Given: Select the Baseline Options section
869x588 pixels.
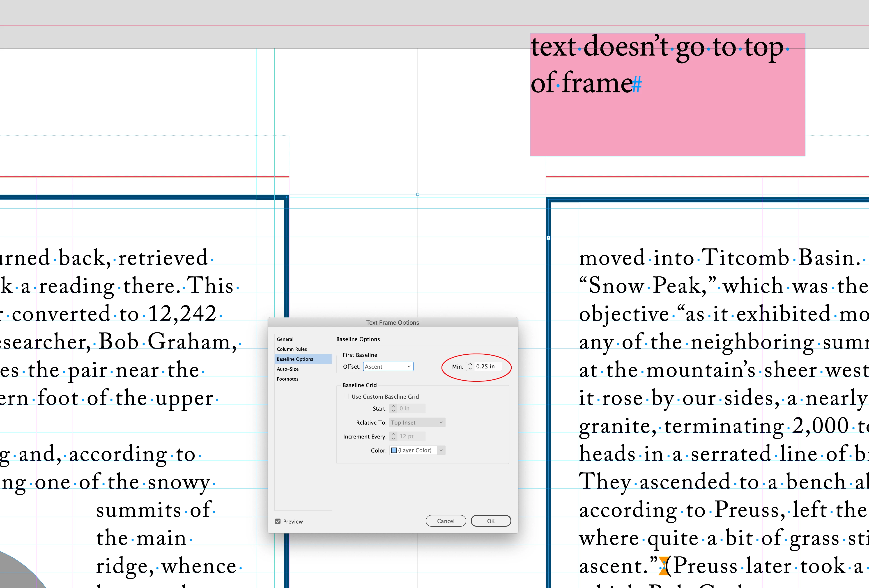Looking at the screenshot, I should [x=295, y=359].
